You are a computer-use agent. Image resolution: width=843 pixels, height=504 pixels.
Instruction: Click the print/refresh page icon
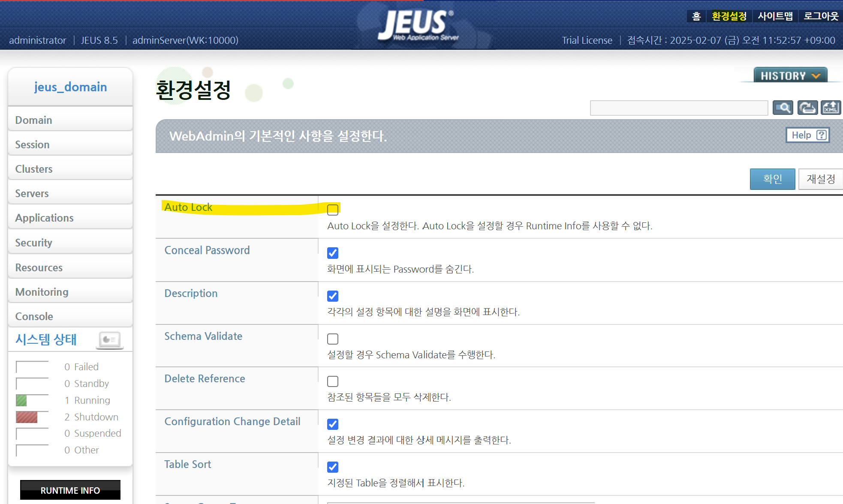pyautogui.click(x=807, y=108)
